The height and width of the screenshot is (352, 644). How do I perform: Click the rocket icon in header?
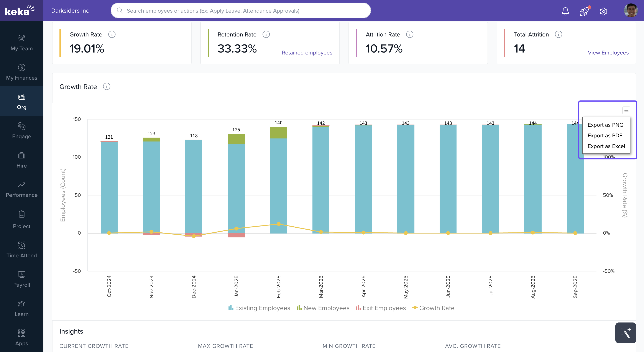click(584, 11)
